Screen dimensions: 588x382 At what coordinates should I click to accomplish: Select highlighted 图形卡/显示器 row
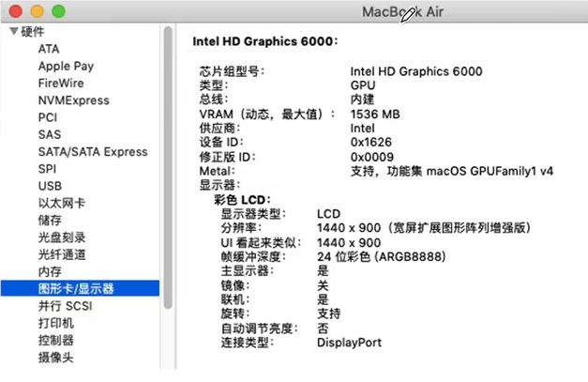80,288
